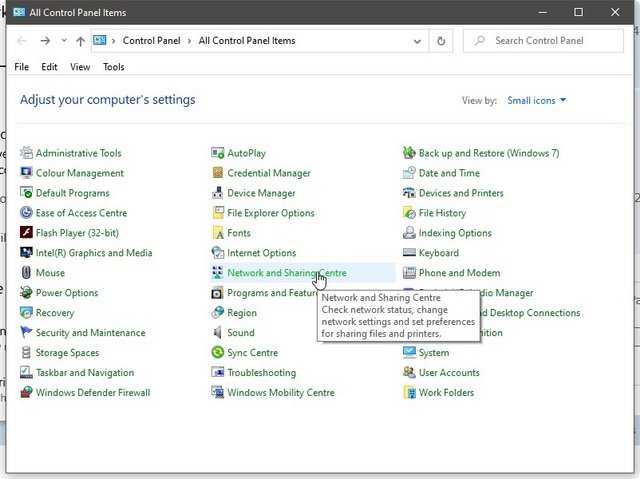
Task: Open the Devices and Printers link
Action: (x=461, y=193)
